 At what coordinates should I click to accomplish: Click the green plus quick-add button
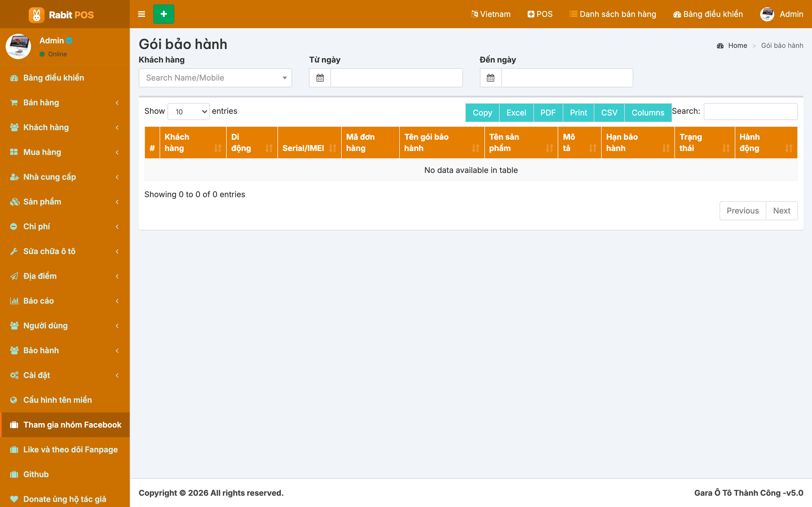pos(164,14)
